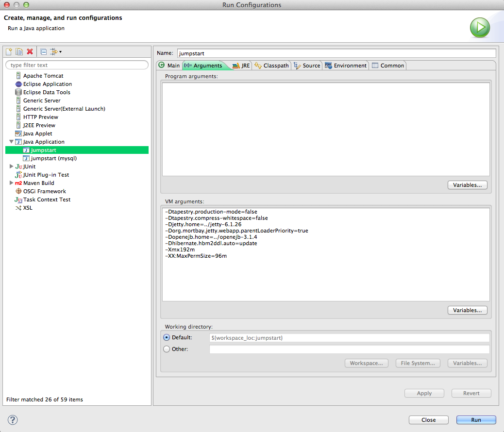Close the Run Configurations dialog

[x=428, y=420]
